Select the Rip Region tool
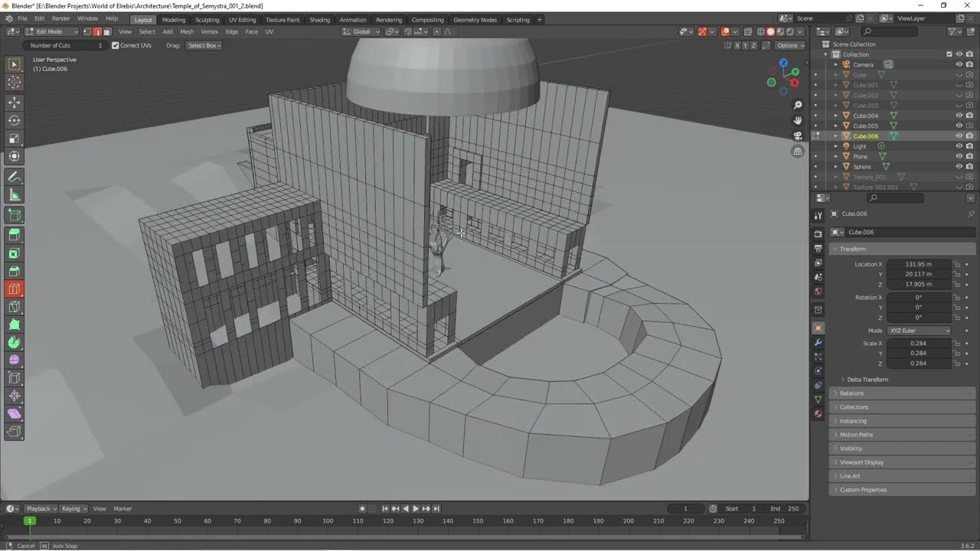This screenshot has height=551, width=980. (x=15, y=432)
